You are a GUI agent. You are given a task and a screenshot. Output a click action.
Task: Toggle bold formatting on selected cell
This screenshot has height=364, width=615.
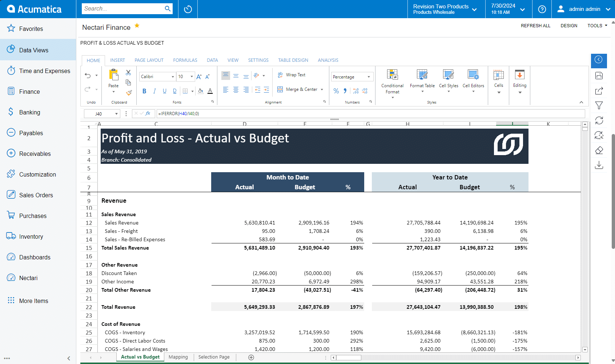coord(144,91)
